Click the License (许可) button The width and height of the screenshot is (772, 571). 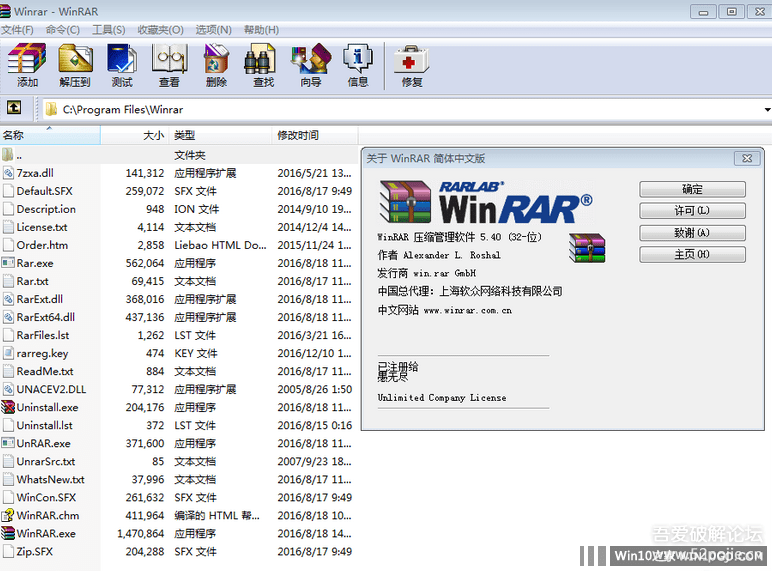pyautogui.click(x=692, y=211)
